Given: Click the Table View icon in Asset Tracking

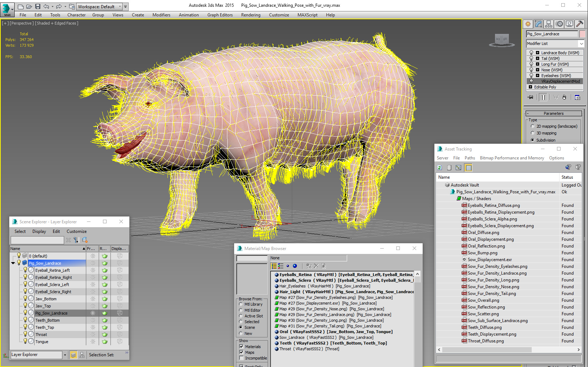Looking at the screenshot, I should point(469,168).
